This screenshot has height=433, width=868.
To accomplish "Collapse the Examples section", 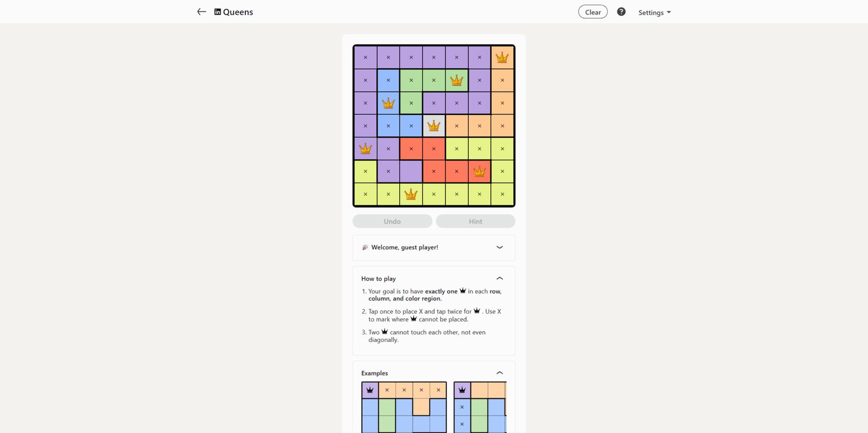I will (500, 373).
